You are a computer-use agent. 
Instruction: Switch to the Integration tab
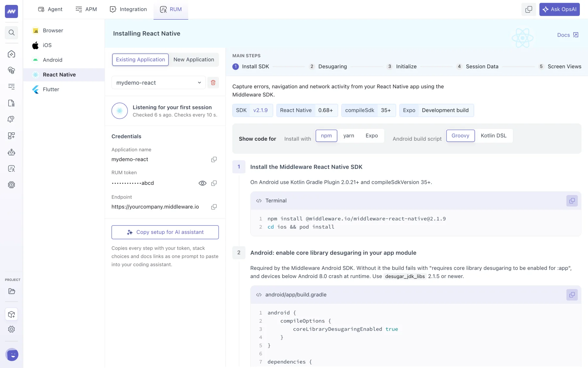pyautogui.click(x=128, y=9)
